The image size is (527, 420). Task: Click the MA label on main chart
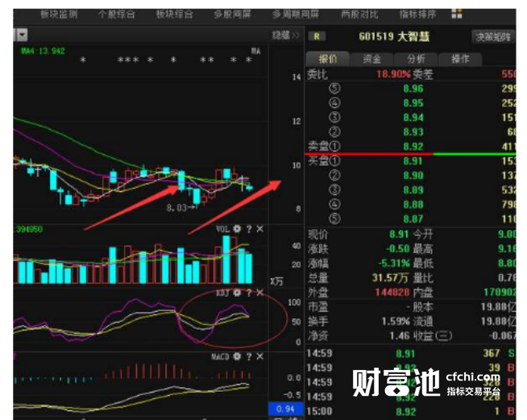tap(255, 51)
